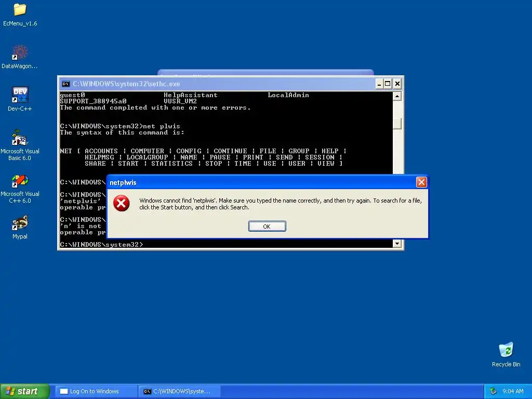Click 'LOCALGROUP' in the NET syntax list

(x=147, y=157)
